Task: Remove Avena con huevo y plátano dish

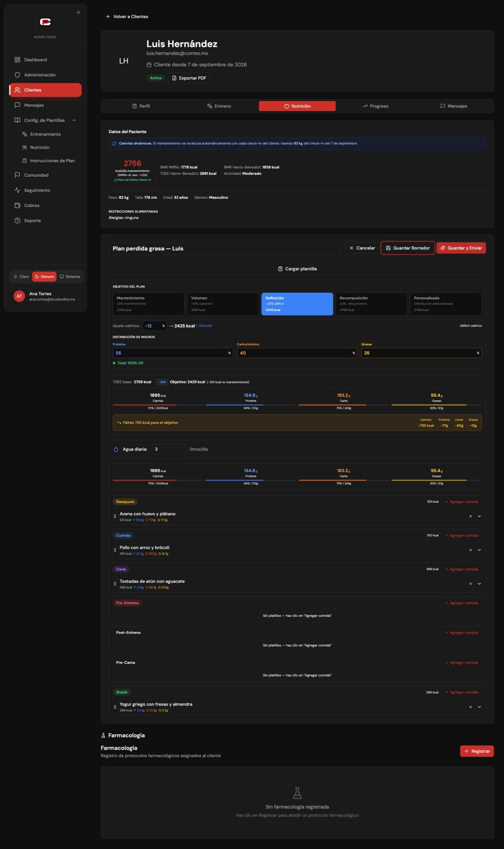Action: pos(470,516)
